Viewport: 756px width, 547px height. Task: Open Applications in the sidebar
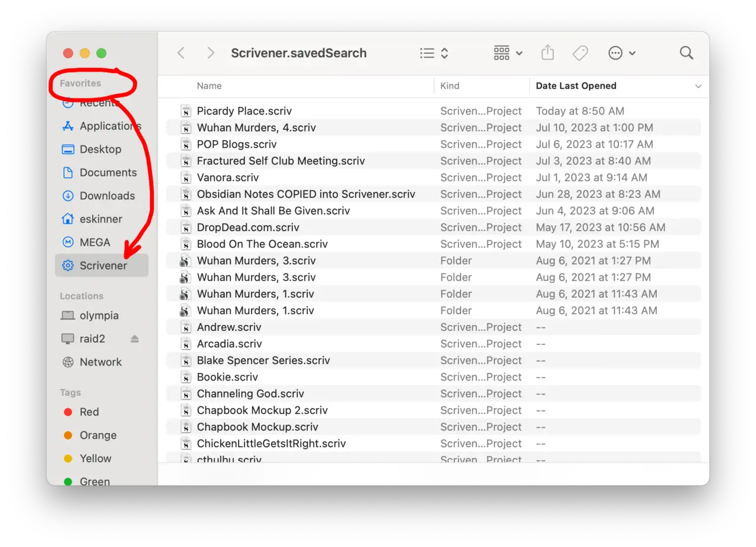[102, 126]
